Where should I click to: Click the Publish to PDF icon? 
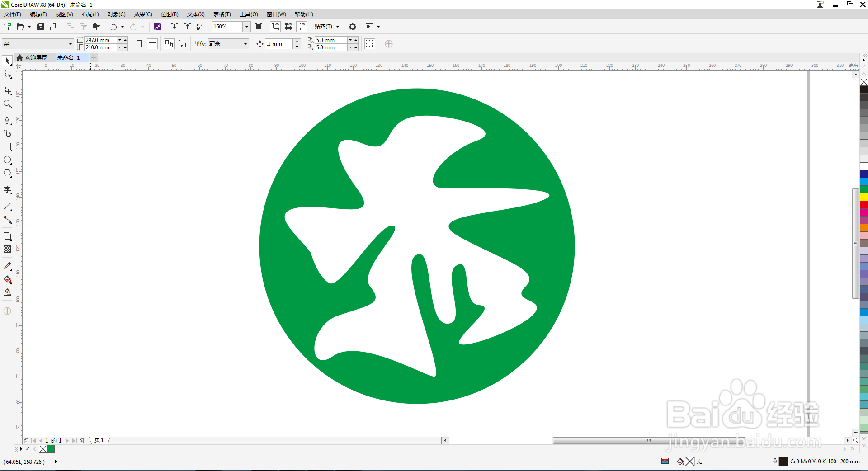[x=201, y=27]
